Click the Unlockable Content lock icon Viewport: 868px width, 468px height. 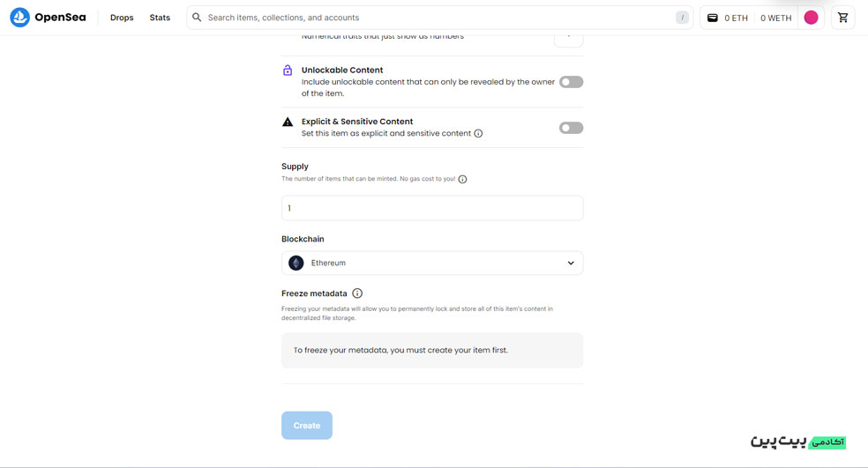(x=288, y=71)
